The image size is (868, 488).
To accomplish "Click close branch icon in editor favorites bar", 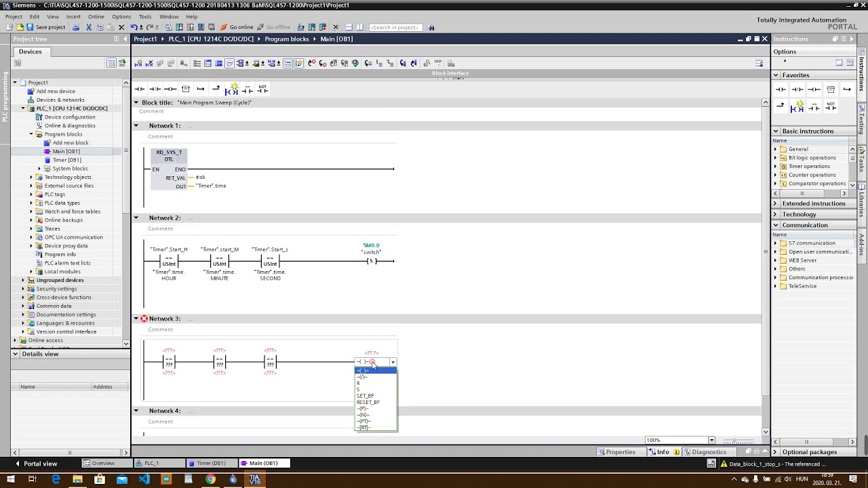I will point(216,89).
